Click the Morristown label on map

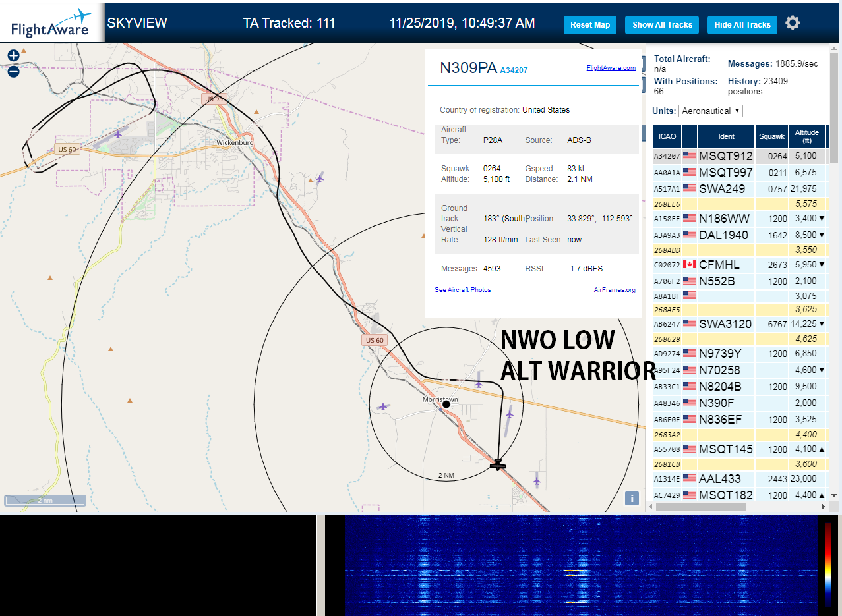click(440, 399)
